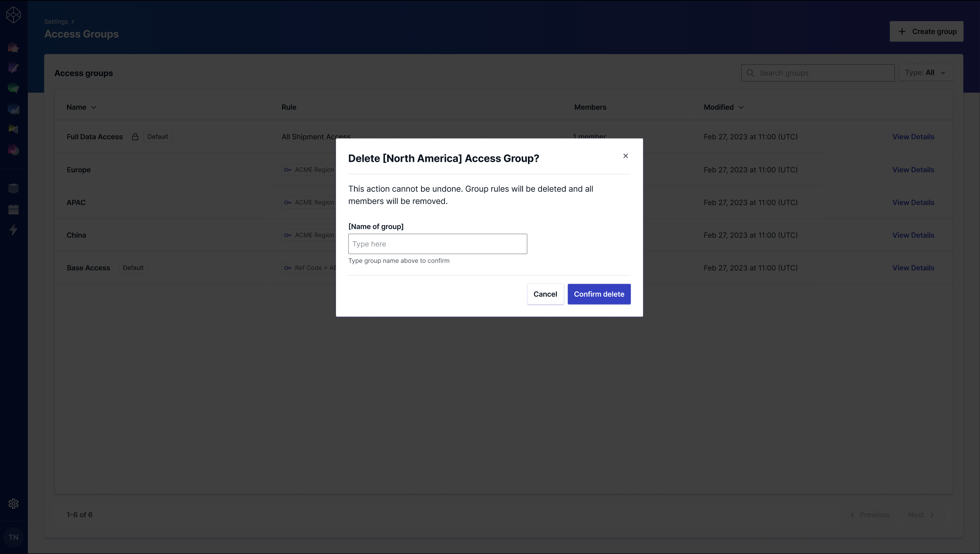Open the box/package sidebar icon

13,188
